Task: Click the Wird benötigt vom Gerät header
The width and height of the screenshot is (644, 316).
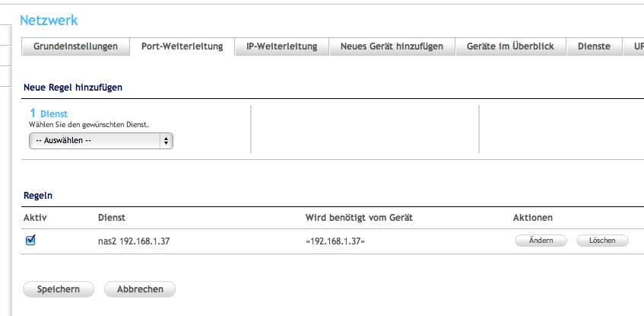Action: [x=358, y=218]
